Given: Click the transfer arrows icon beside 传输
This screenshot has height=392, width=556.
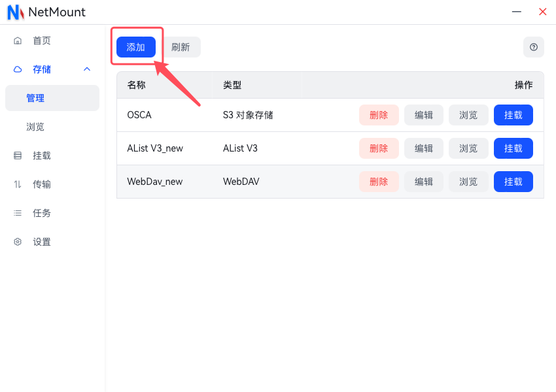Looking at the screenshot, I should pyautogui.click(x=18, y=184).
